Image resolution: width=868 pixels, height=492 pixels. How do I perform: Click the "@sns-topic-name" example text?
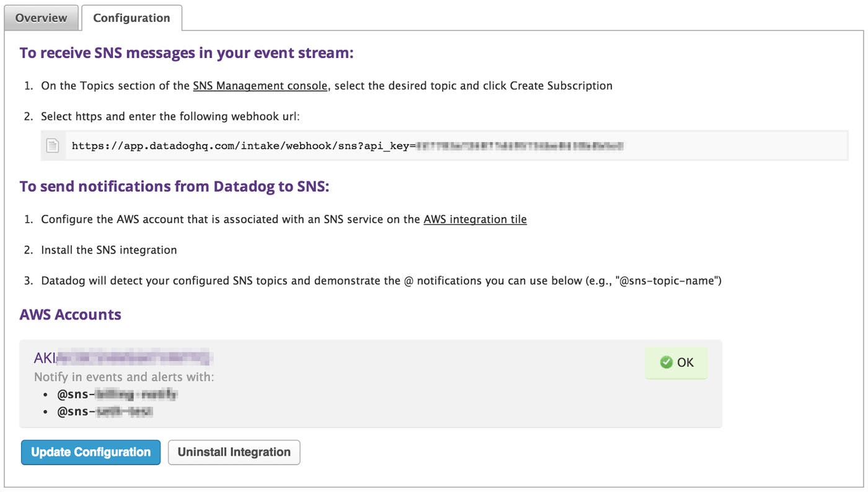pos(668,280)
